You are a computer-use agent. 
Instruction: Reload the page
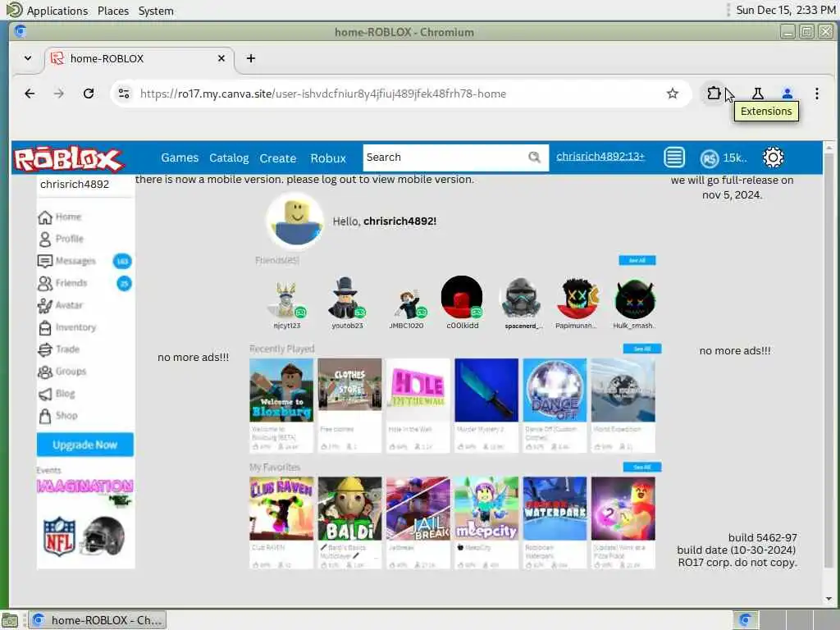[x=89, y=94]
